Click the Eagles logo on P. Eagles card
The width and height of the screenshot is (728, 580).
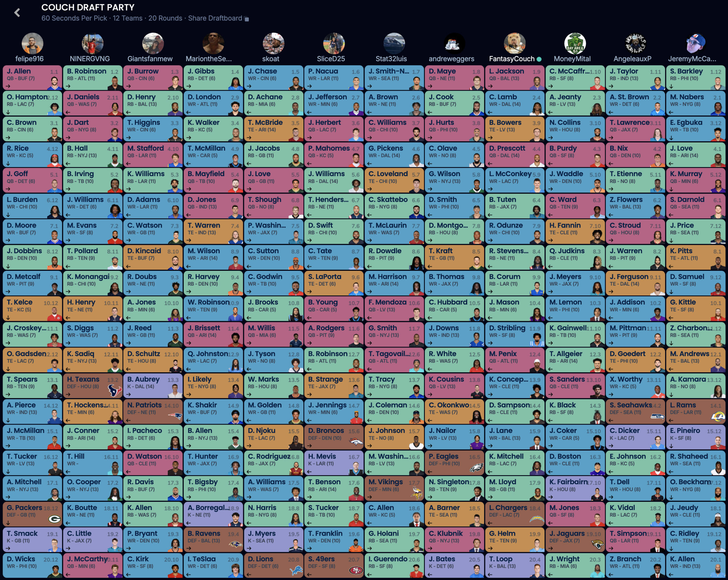tap(476, 468)
